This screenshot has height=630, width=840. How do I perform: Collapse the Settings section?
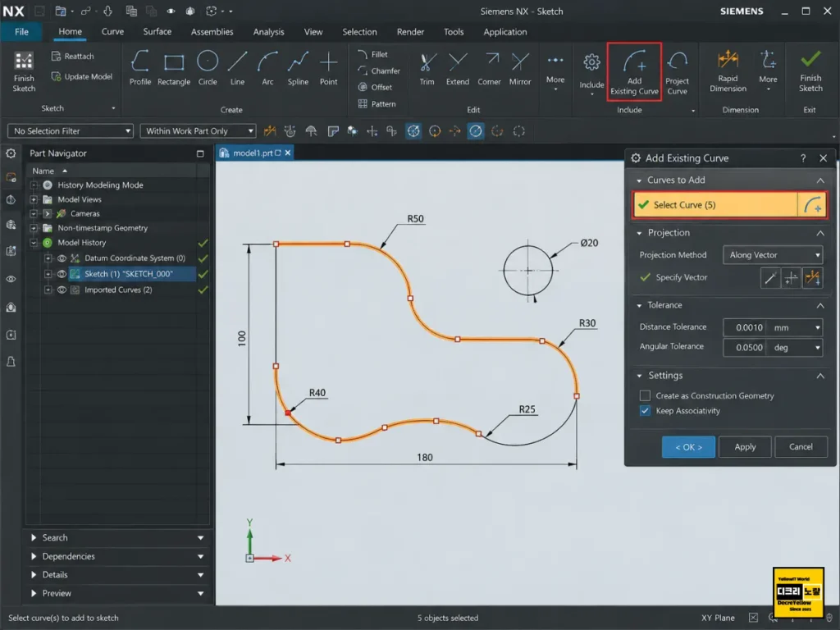point(820,376)
